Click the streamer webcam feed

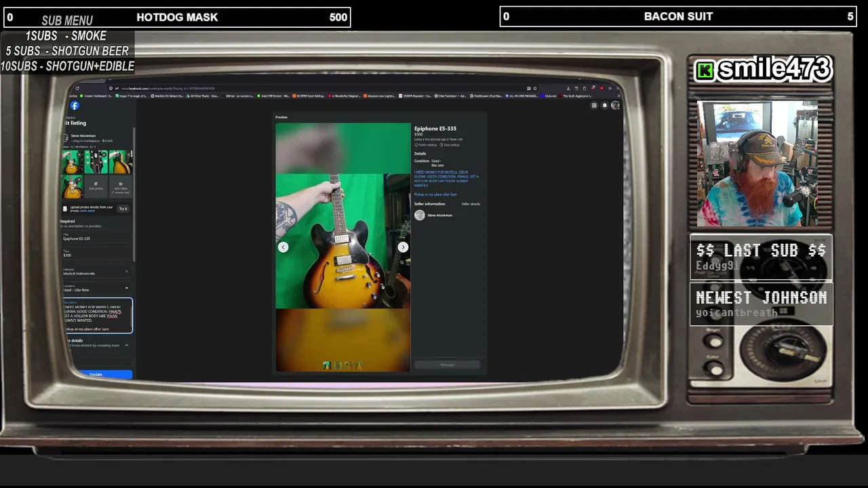click(x=757, y=163)
